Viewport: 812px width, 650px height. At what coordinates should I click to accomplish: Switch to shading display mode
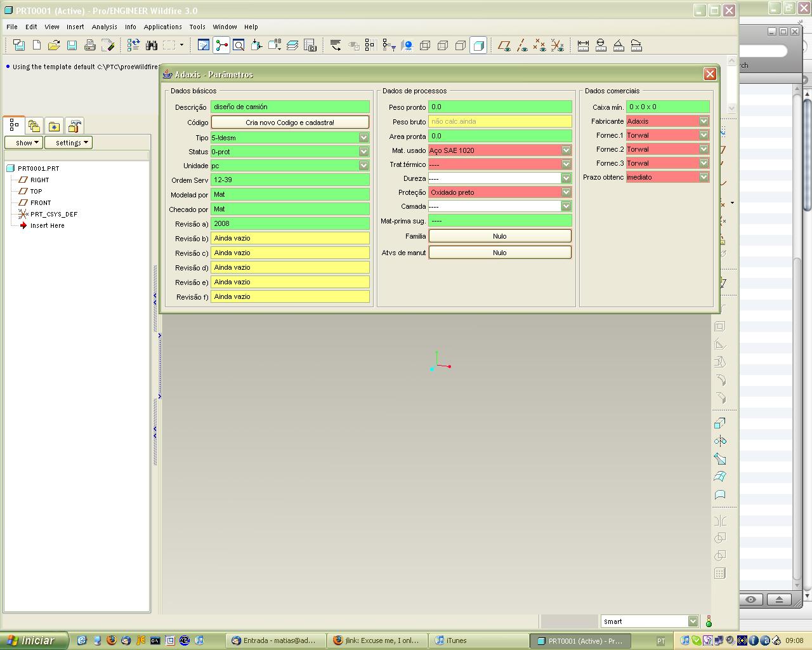click(x=478, y=45)
